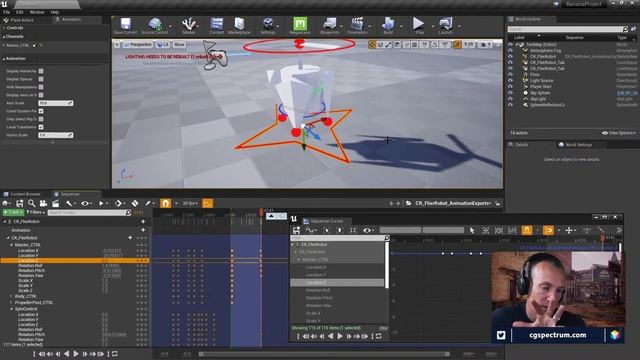Click the green Track add button
Viewport: 640px width, 360px height.
pos(13,212)
